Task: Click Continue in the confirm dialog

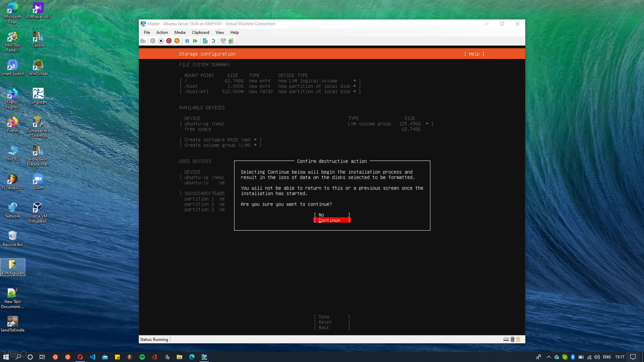Action: coord(332,220)
